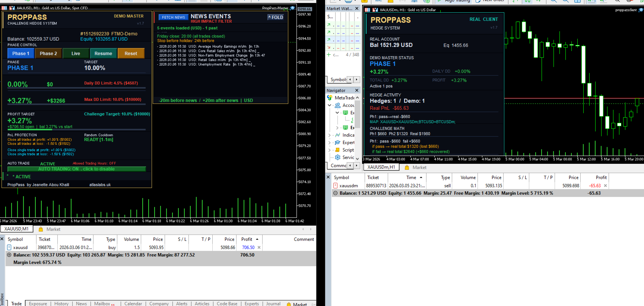
Task: Select the XAUUSD,M1 chart tab
Action: 16,229
